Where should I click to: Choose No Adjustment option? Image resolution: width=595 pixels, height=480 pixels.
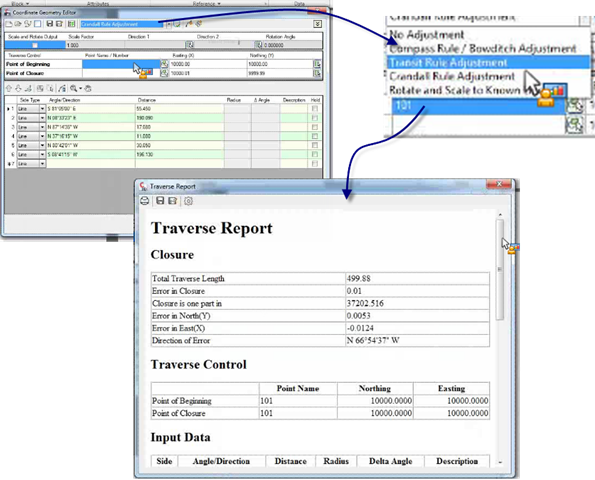[x=427, y=35]
